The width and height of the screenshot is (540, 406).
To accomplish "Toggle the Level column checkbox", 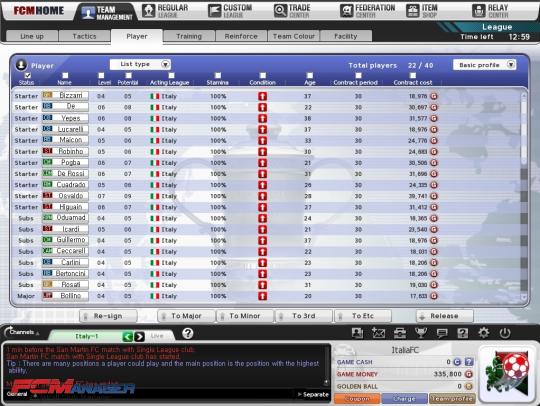I will pos(101,75).
